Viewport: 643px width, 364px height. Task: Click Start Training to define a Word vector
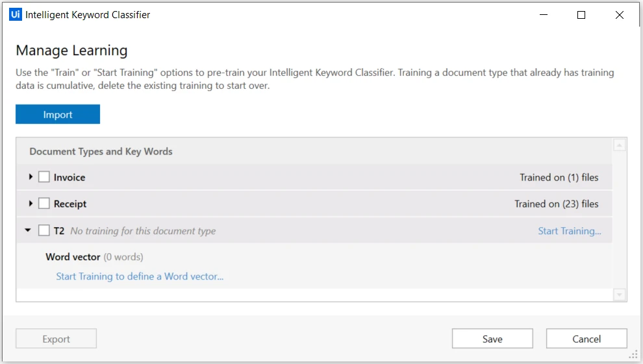pos(140,276)
